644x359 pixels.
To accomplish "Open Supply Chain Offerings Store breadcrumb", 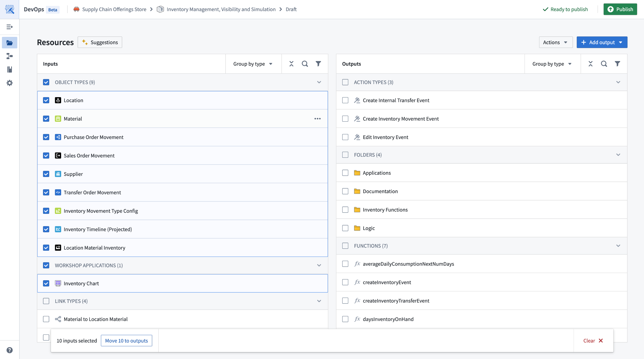I will pos(114,9).
